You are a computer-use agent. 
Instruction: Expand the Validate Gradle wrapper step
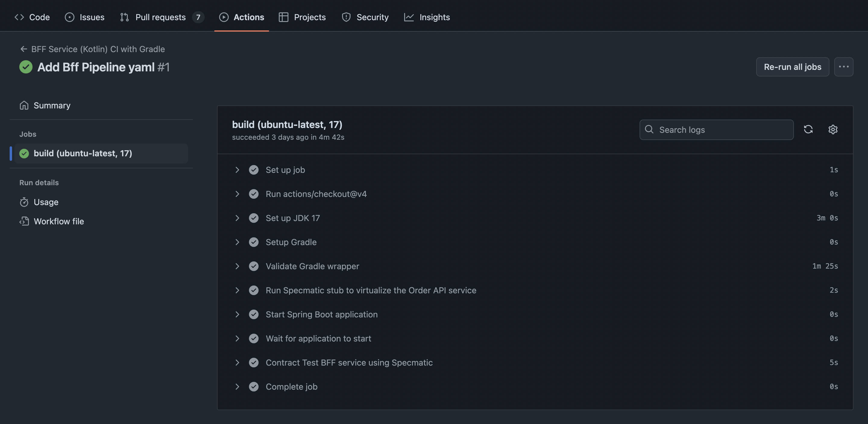point(237,266)
